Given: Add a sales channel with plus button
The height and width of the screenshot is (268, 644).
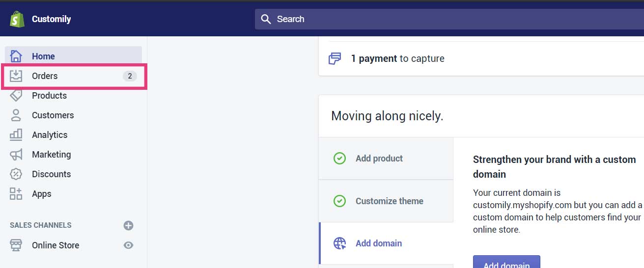Looking at the screenshot, I should pos(128,225).
